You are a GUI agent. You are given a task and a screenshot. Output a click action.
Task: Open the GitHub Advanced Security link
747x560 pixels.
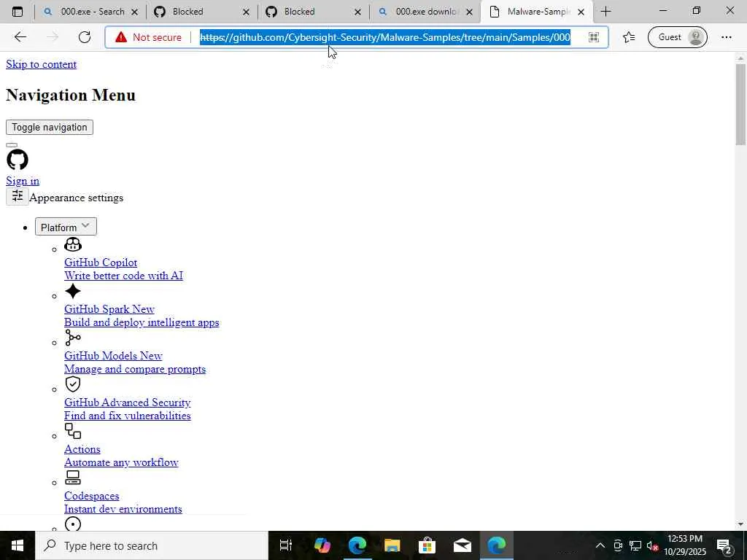[x=127, y=402]
